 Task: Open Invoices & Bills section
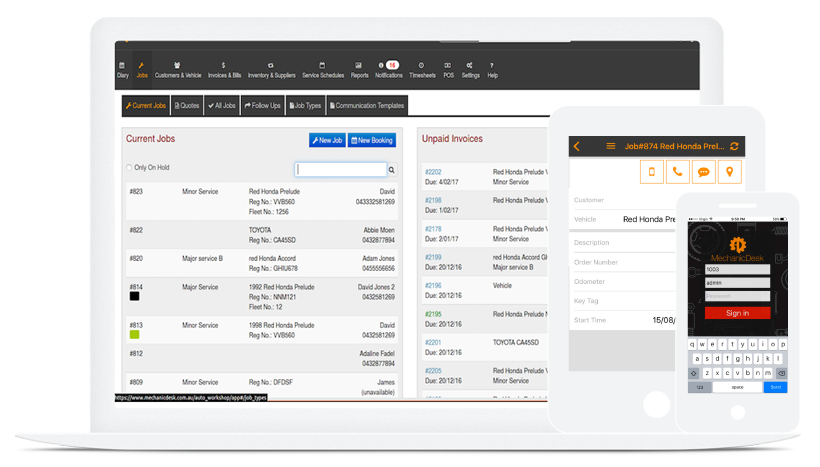[222, 69]
